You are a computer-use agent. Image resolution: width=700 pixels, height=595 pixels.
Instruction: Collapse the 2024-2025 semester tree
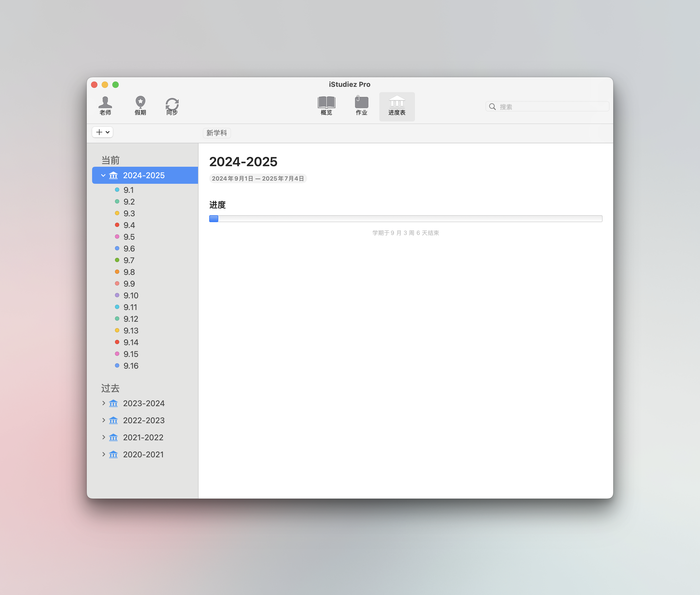(x=103, y=176)
